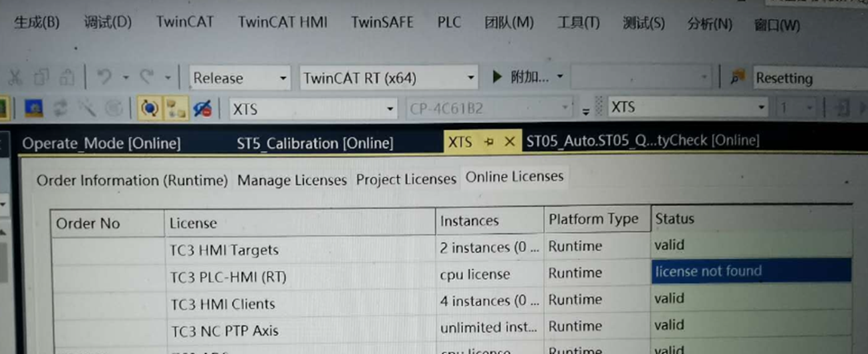Select the TC3 NC PTP Axis license row
Viewport: 868px width, 354px height.
452,328
